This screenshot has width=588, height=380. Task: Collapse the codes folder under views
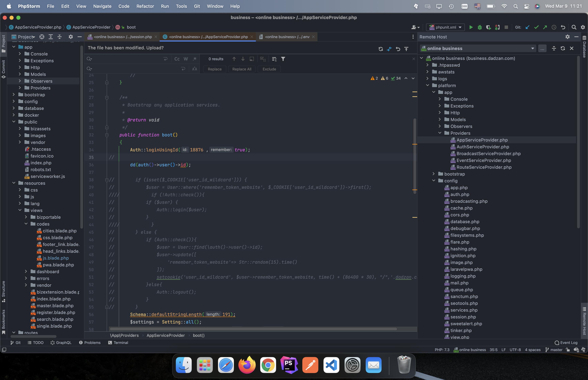[x=26, y=224]
